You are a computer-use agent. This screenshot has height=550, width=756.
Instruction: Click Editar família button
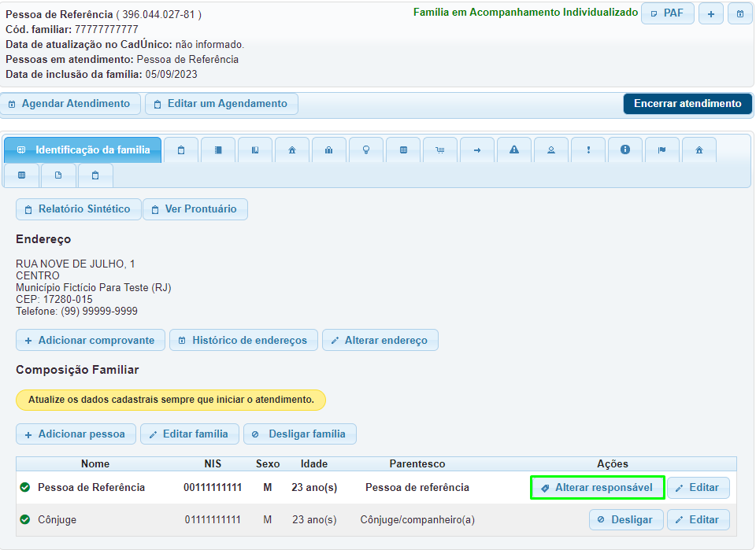click(x=190, y=434)
